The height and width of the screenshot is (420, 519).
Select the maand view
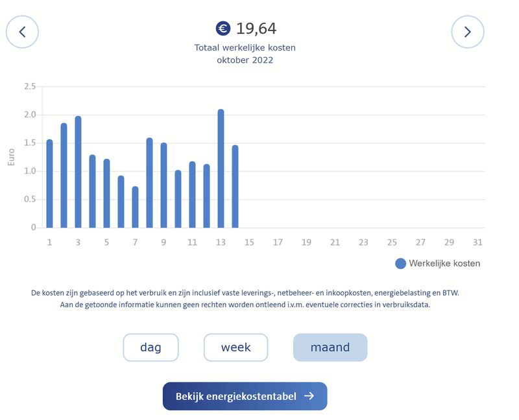click(330, 347)
